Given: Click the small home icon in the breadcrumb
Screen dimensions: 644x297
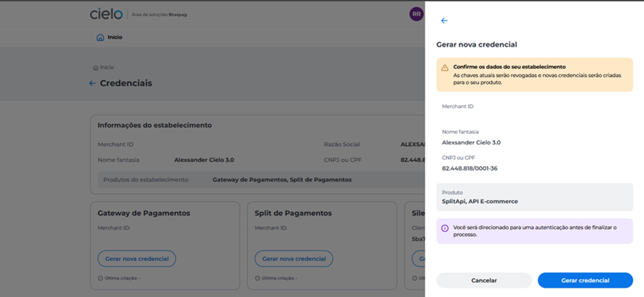Looking at the screenshot, I should coord(95,68).
